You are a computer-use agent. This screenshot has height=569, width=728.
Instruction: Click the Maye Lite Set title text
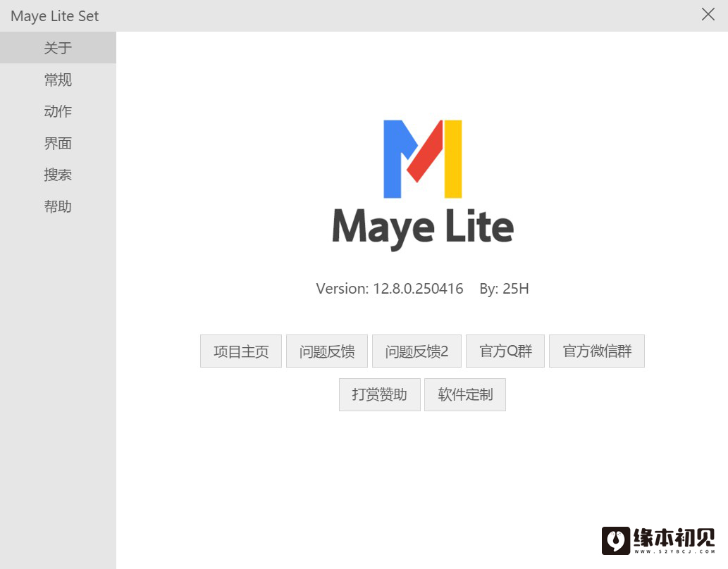click(x=55, y=16)
